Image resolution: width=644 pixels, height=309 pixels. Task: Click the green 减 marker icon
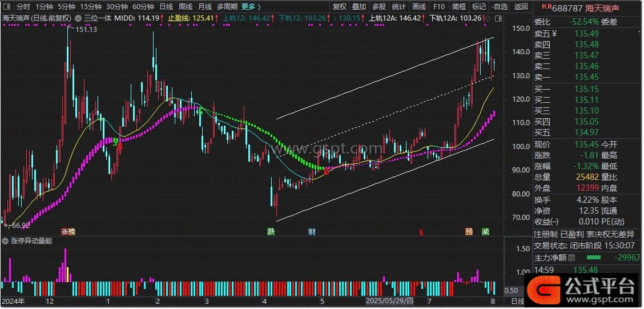[485, 232]
